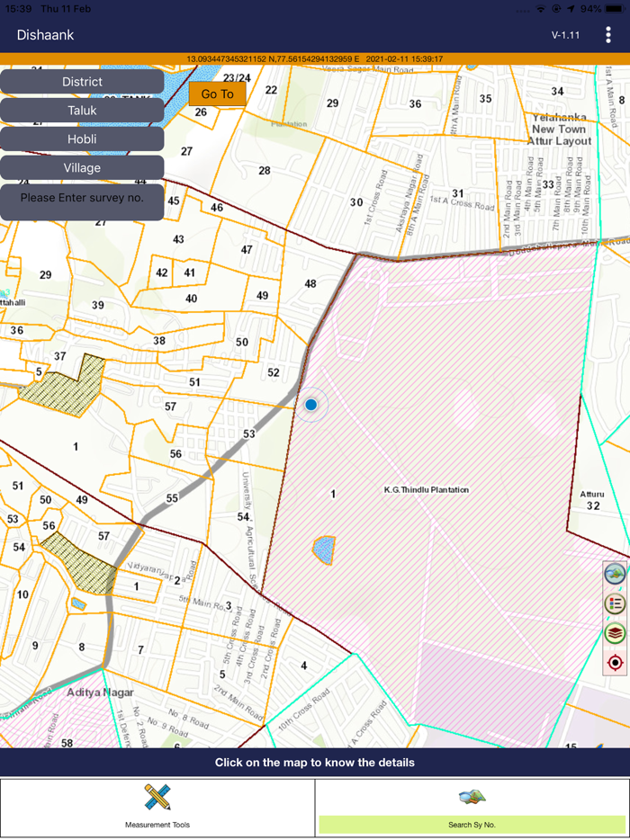Tap survey parcel number 52
The image size is (630, 840).
274,372
